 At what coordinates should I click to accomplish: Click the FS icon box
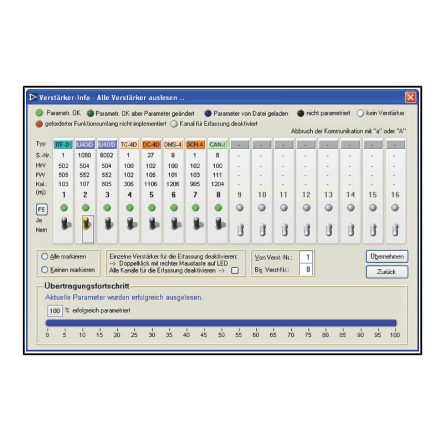pos(42,209)
